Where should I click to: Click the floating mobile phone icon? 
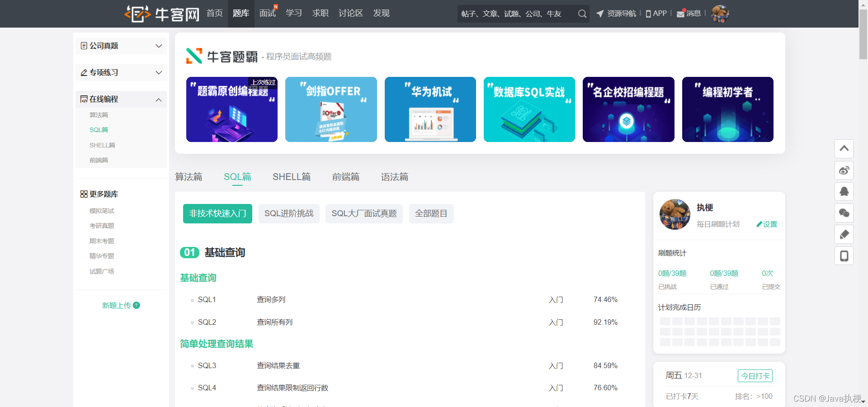point(844,256)
